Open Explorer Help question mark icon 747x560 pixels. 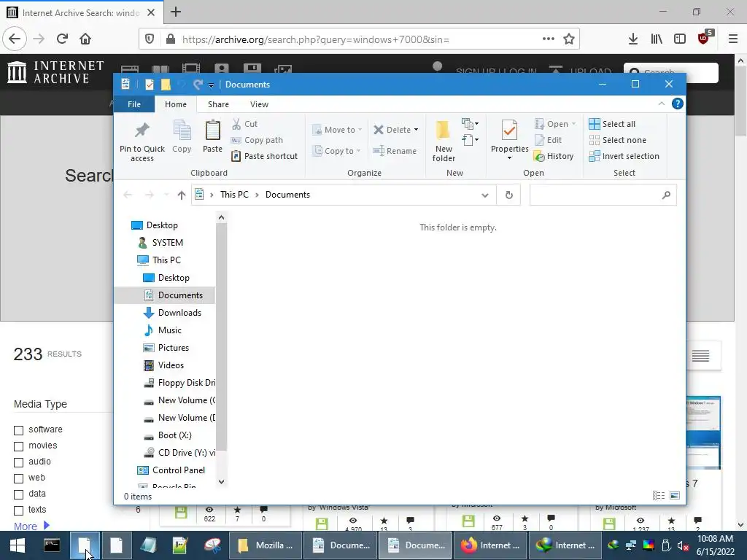coord(677,104)
